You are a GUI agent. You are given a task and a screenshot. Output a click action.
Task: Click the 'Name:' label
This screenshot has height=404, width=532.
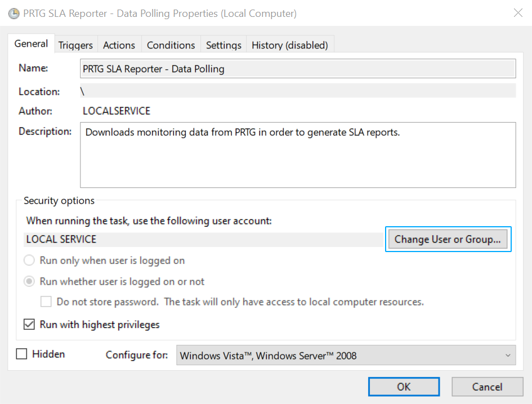coord(33,68)
